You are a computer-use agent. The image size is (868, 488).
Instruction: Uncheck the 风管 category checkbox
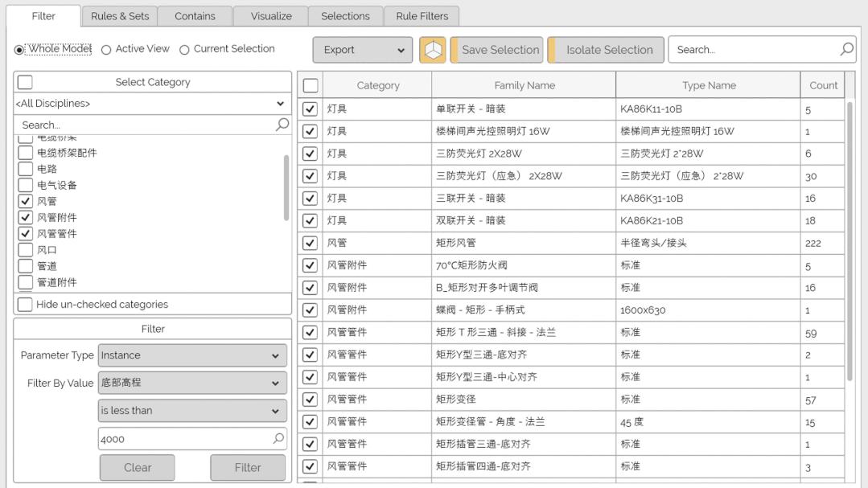pos(25,201)
